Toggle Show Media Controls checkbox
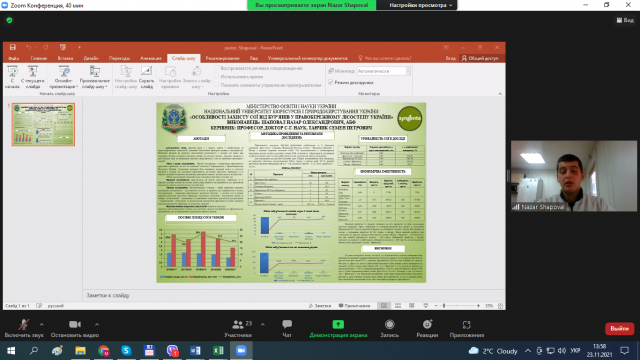 (217, 85)
